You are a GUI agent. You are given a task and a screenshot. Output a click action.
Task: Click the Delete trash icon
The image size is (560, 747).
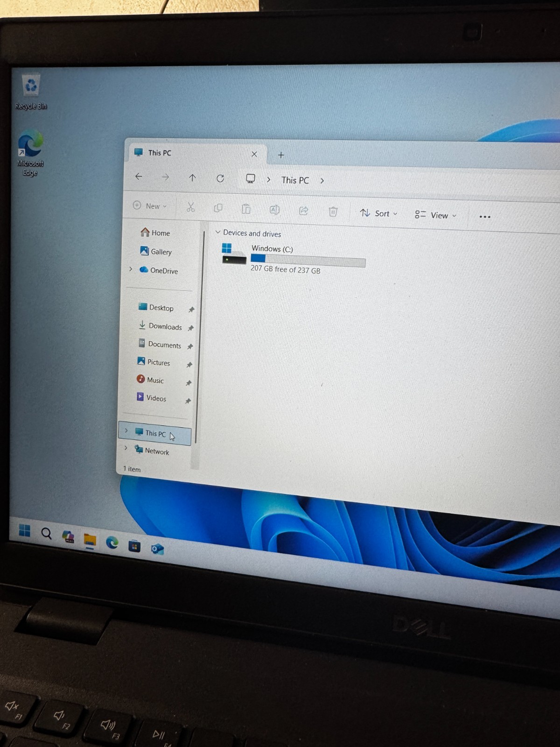click(x=333, y=211)
